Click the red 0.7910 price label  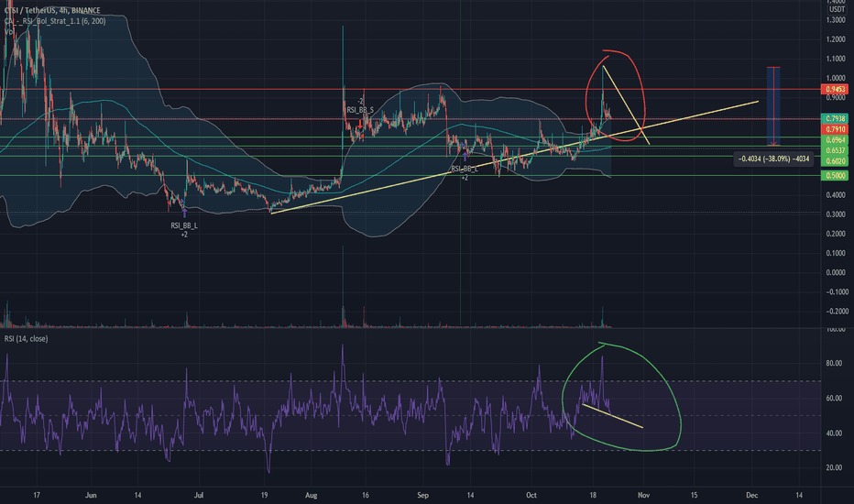(835, 129)
